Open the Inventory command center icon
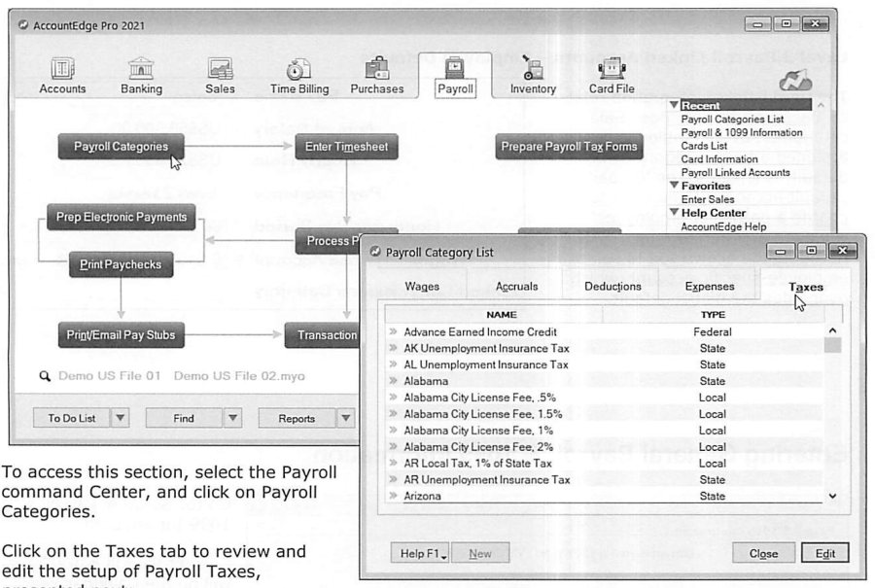 tap(533, 68)
